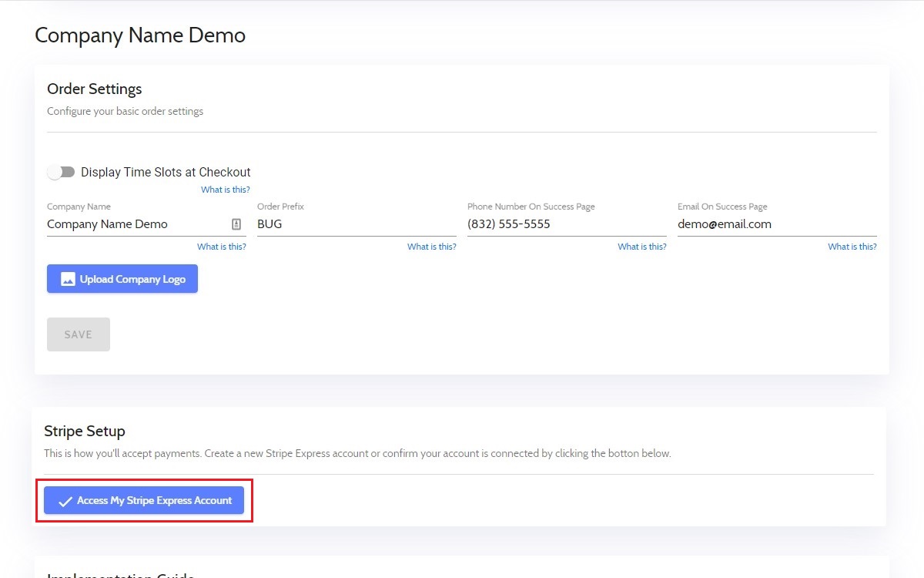Toggle Display Time Slots at Checkout switch
Image resolution: width=924 pixels, height=578 pixels.
[x=61, y=172]
